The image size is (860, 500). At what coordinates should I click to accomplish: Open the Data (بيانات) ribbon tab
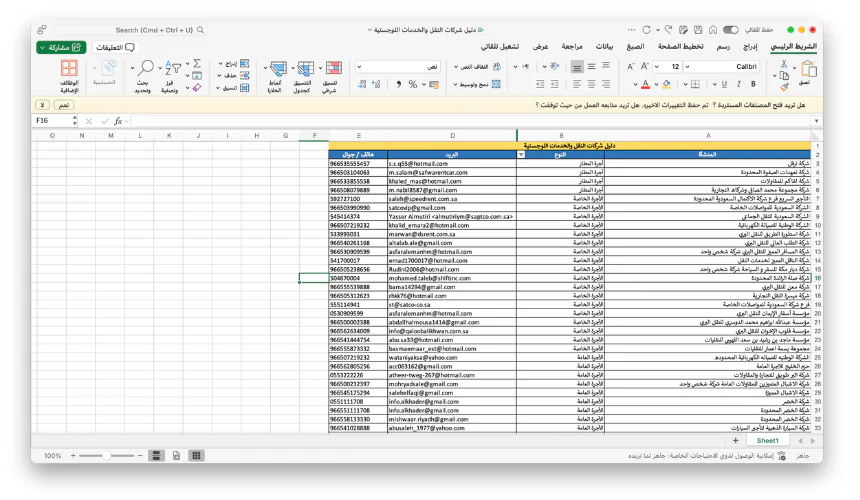[605, 47]
